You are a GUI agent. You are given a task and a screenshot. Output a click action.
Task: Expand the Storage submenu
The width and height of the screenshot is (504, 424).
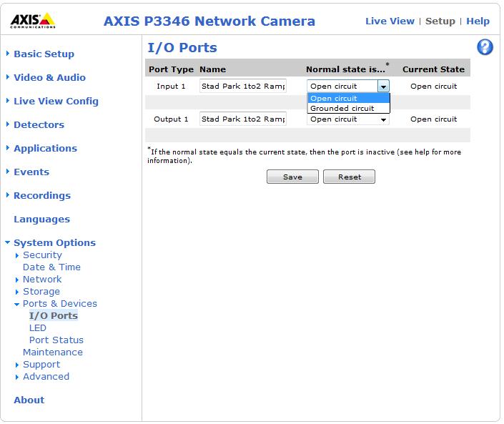[x=41, y=292]
